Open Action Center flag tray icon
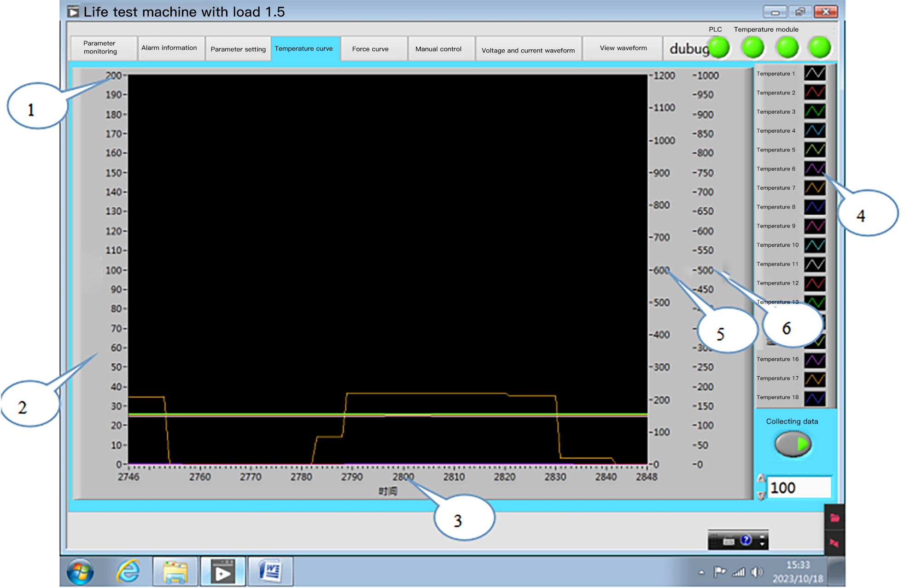Screen dimensions: 921x588 719,572
